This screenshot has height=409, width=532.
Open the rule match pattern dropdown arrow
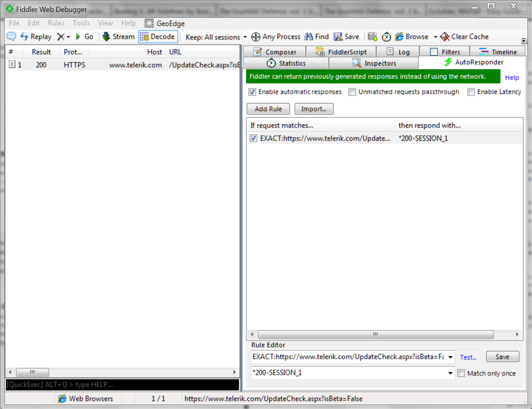[x=450, y=357]
